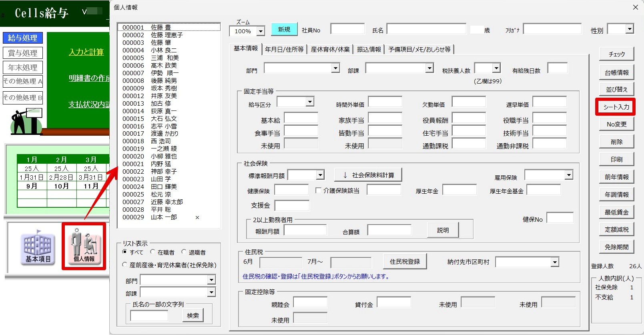Expand the 税扶養人数 dropdown

click(x=496, y=68)
